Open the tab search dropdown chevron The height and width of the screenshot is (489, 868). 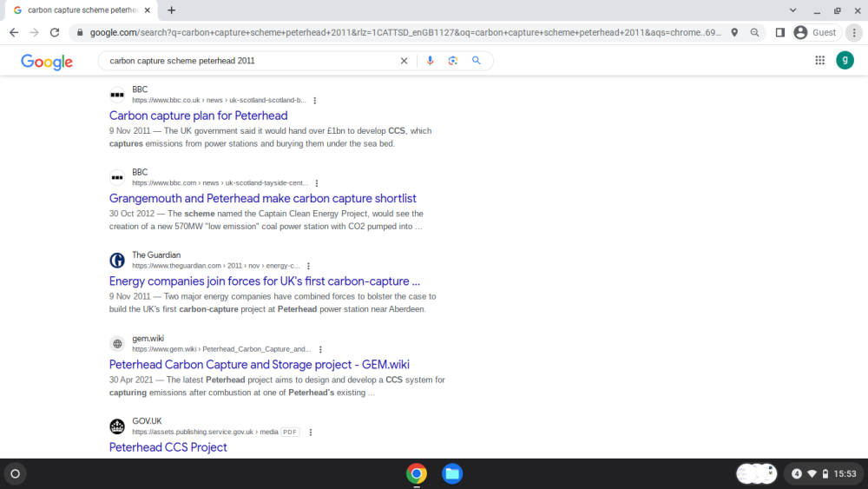click(x=792, y=10)
